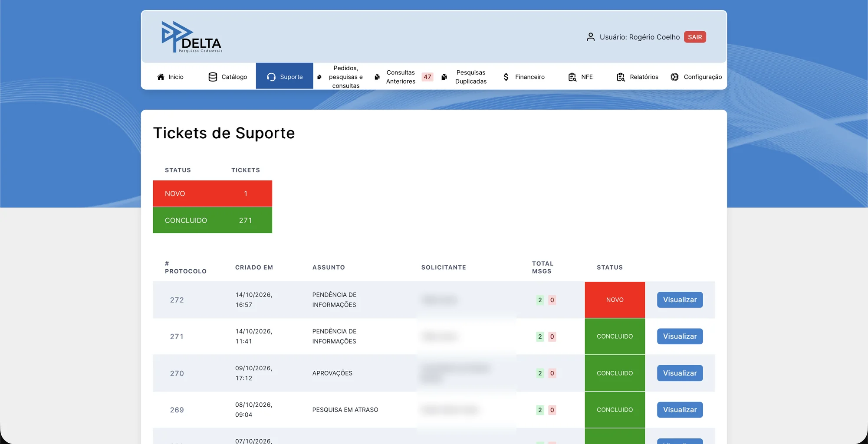The image size is (868, 444).
Task: Click the user profile icon
Action: [x=590, y=37]
